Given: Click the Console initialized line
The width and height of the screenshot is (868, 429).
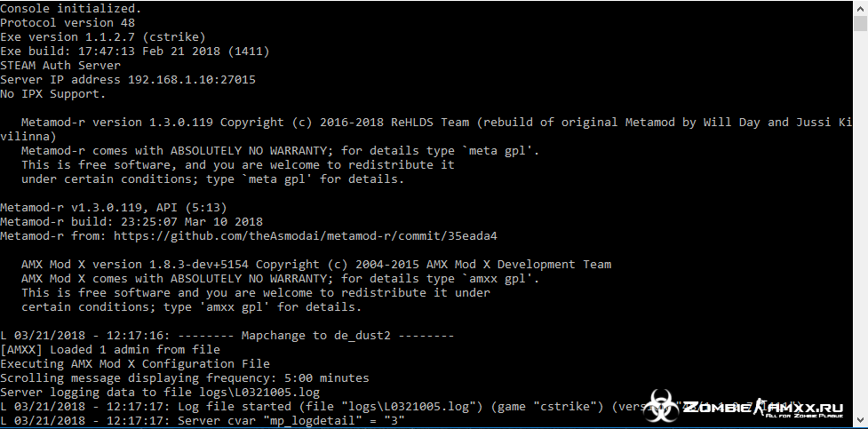Looking at the screenshot, I should [71, 8].
